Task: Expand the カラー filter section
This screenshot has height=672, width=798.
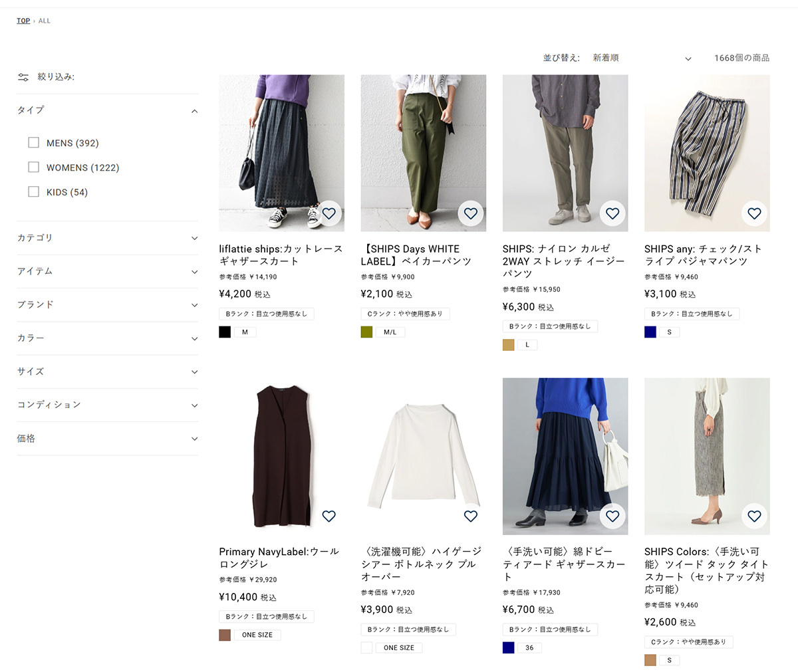Action: (x=108, y=338)
